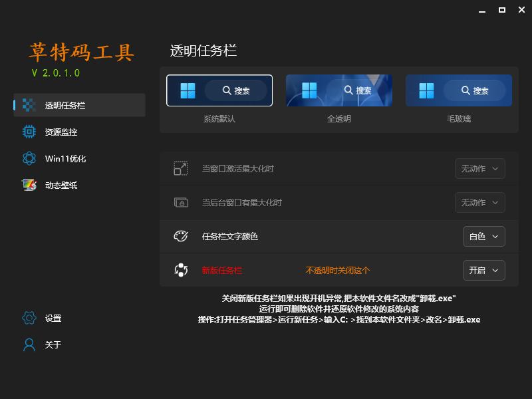532x399 pixels.
Task: Click the palette icon for 任务栏文字颜色
Action: [x=181, y=236]
